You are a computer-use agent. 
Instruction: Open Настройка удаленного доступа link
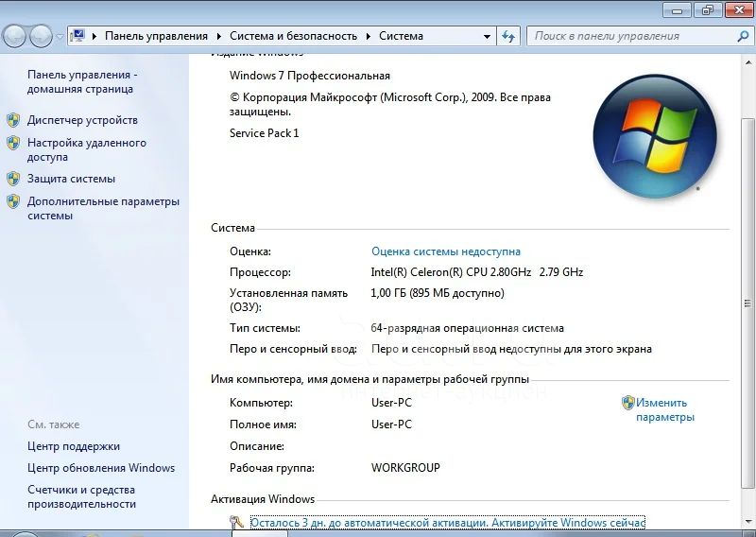[x=87, y=149]
